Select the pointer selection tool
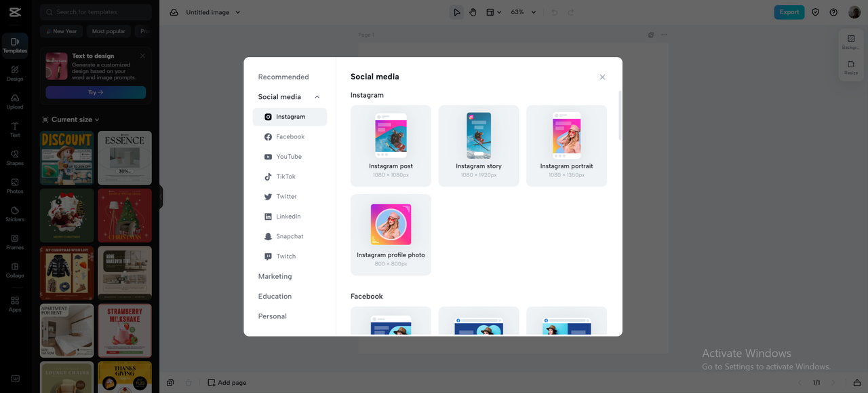Screen dimensions: 868x393 tap(457, 12)
